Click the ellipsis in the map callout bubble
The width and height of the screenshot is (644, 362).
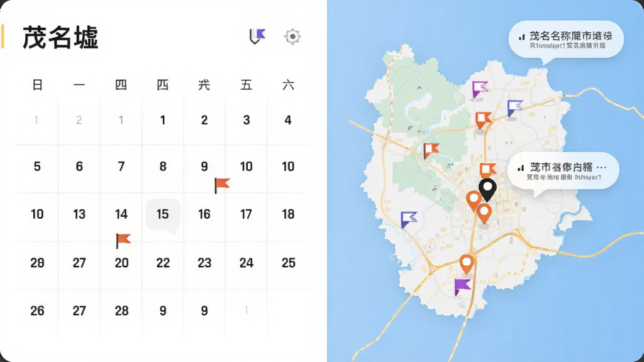601,167
